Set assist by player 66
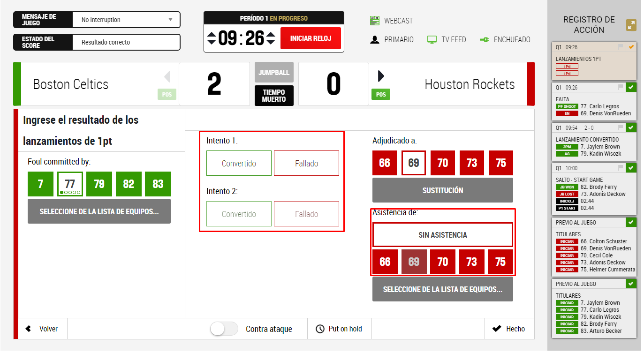This screenshot has width=644, height=353. point(385,262)
